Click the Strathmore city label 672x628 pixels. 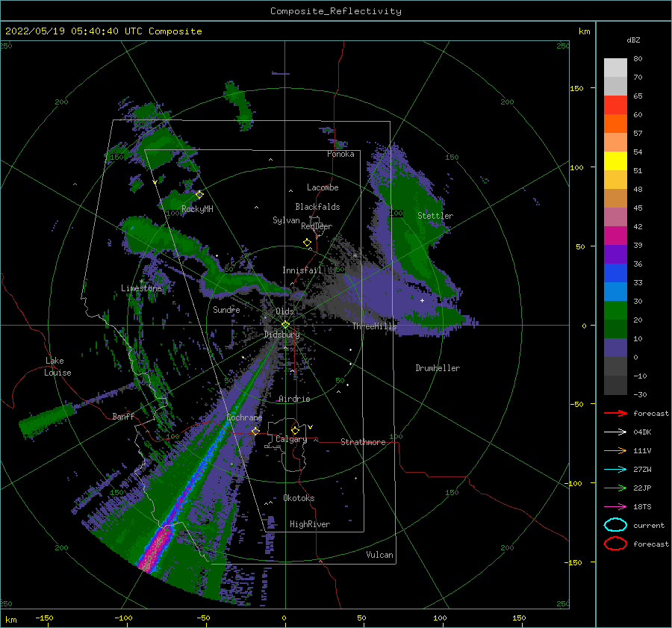tap(363, 442)
